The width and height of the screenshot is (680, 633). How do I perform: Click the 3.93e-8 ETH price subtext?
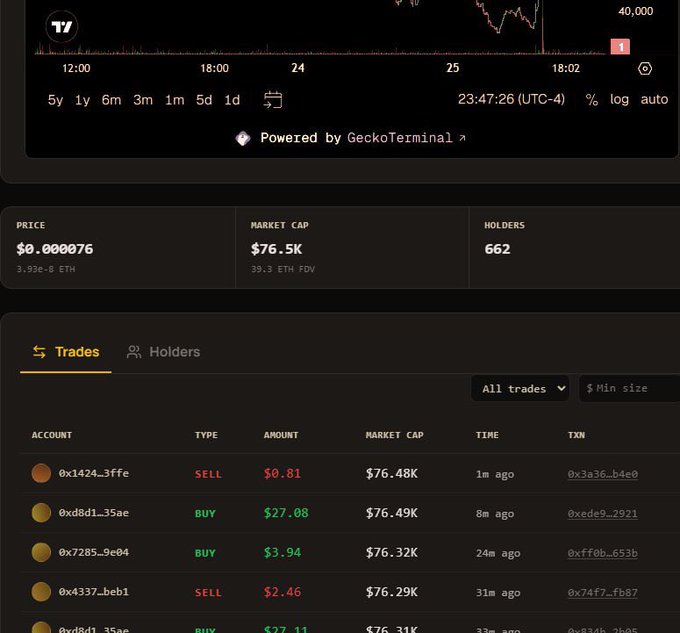[46, 269]
